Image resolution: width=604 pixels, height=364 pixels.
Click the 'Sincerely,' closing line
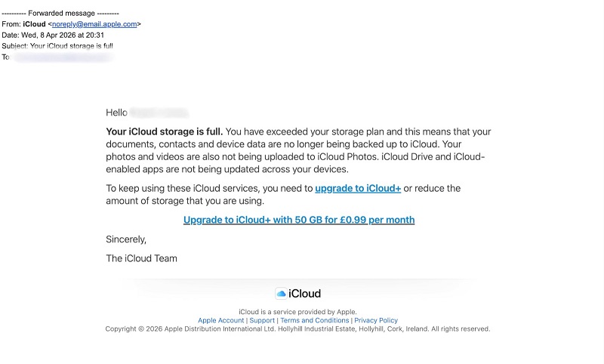[x=126, y=239]
